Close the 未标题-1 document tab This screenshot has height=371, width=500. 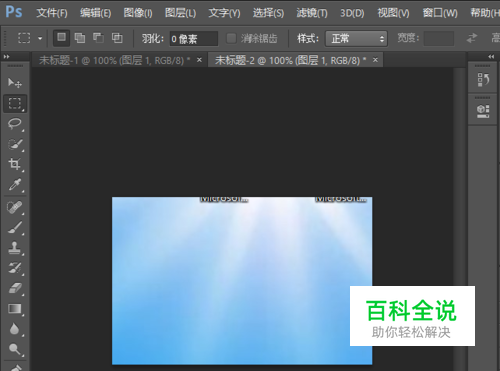(x=199, y=60)
